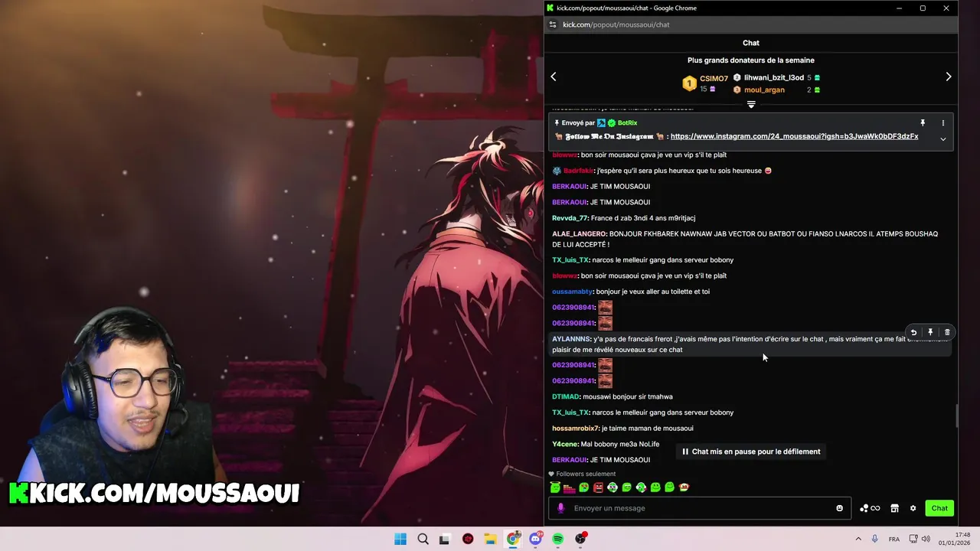Pin the AYLANNNS message
Image resolution: width=980 pixels, height=551 pixels.
[930, 332]
